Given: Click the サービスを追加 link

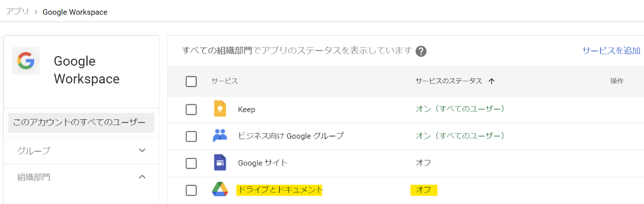Looking at the screenshot, I should pyautogui.click(x=611, y=51).
